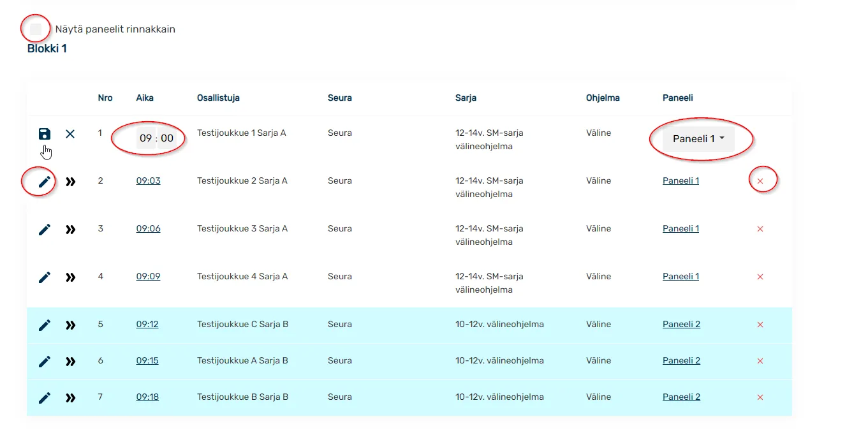Click Paneeli 1 link in row 4
The height and width of the screenshot is (440, 868).
(x=680, y=277)
